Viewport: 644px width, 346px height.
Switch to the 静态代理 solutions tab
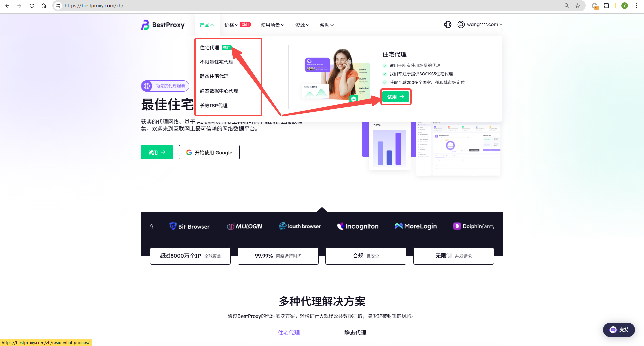point(355,333)
